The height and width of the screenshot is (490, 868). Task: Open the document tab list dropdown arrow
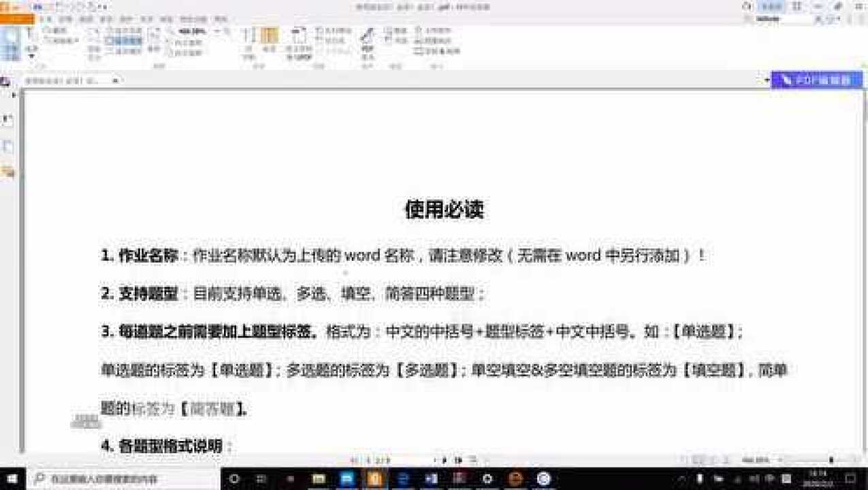(767, 80)
